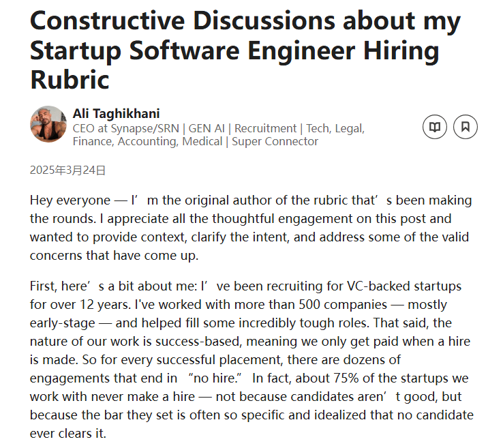Select the 2025年3月24日 publish date
Image resolution: width=503 pixels, height=448 pixels.
coord(67,170)
